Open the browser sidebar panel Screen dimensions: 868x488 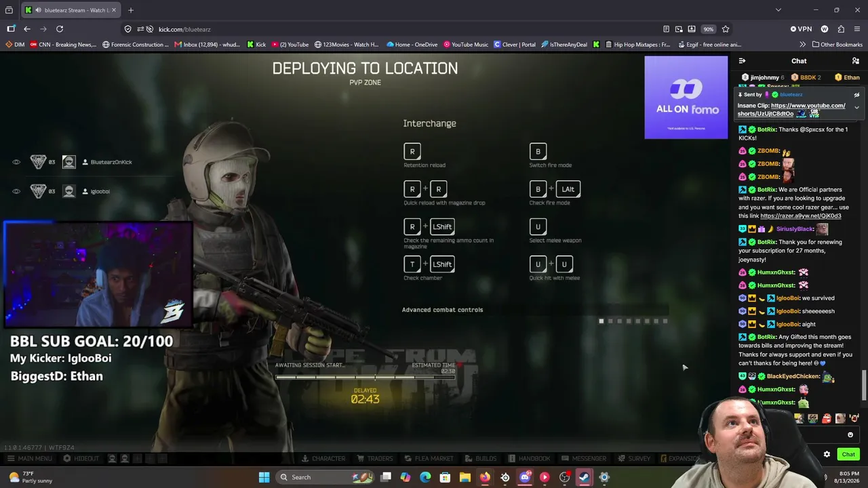(11, 29)
